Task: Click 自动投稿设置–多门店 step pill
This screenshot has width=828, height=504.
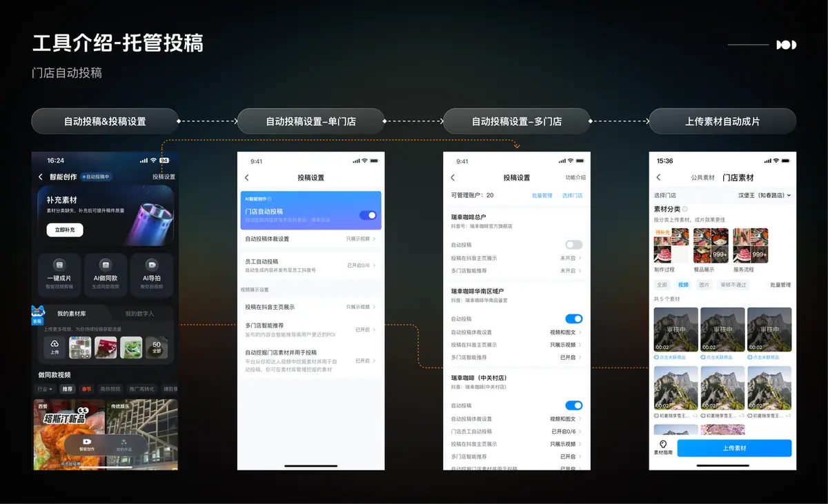Action: (517, 121)
